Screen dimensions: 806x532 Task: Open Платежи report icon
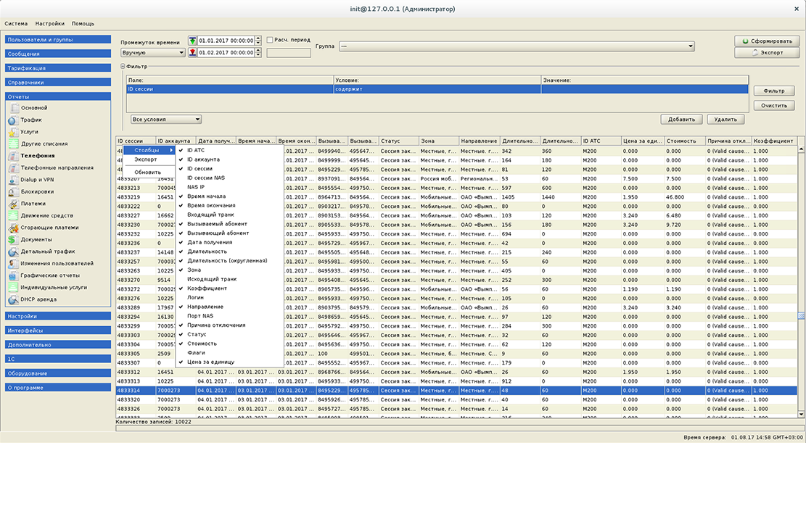pos(13,204)
